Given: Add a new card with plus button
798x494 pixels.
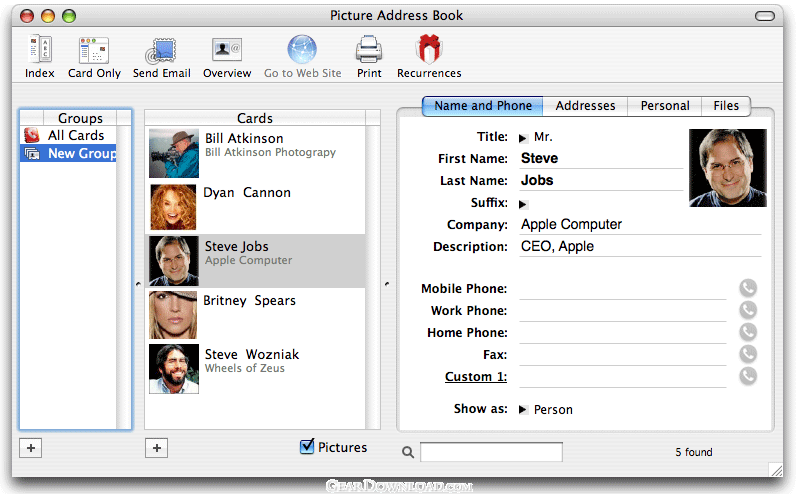Looking at the screenshot, I should click(x=157, y=448).
